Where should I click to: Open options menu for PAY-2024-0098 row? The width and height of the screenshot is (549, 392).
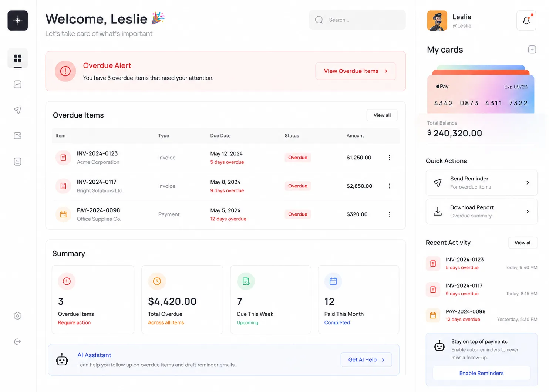click(390, 214)
